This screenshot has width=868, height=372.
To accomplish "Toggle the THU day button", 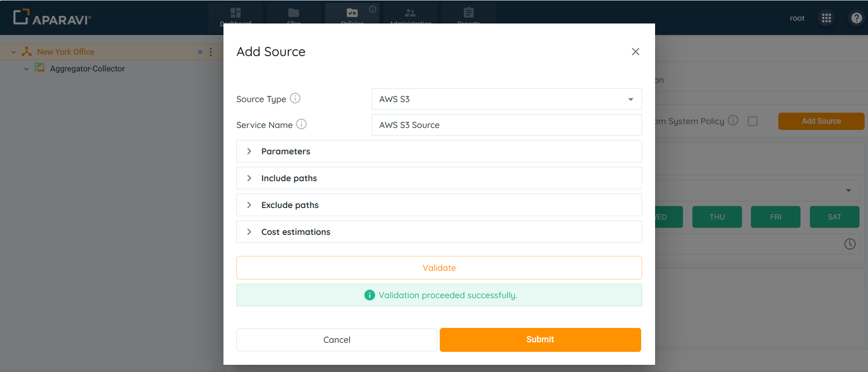I will (716, 217).
